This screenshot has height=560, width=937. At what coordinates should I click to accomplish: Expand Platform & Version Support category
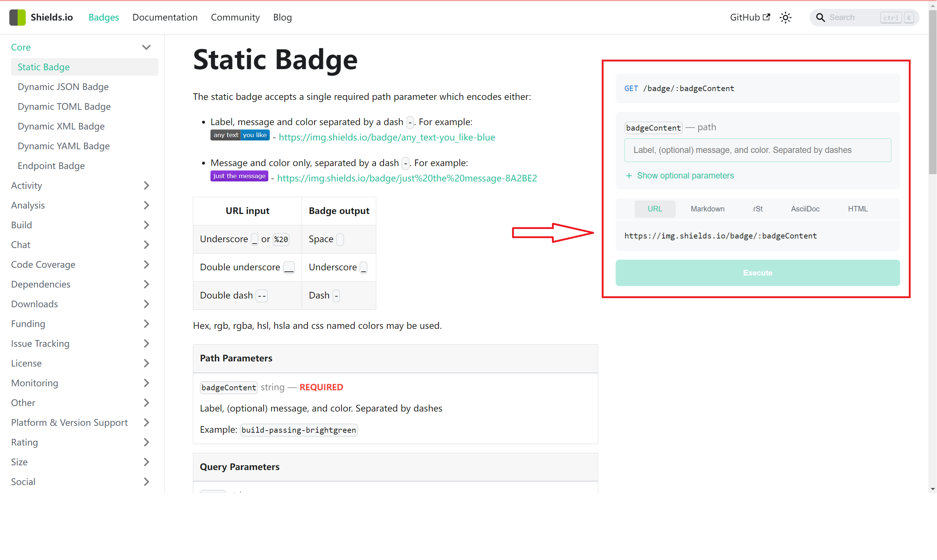(146, 422)
